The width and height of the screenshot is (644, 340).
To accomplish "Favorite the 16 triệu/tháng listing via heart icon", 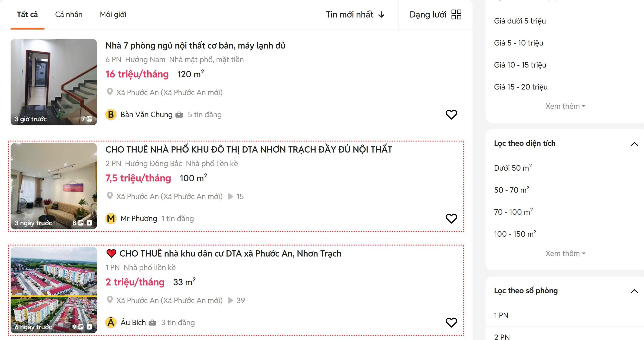I will pyautogui.click(x=451, y=115).
